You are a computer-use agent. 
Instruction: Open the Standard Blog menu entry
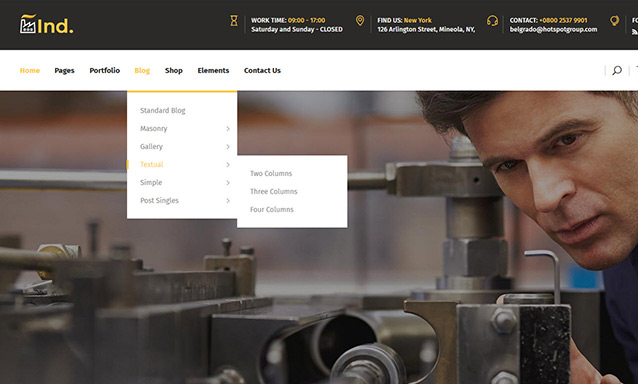point(162,110)
